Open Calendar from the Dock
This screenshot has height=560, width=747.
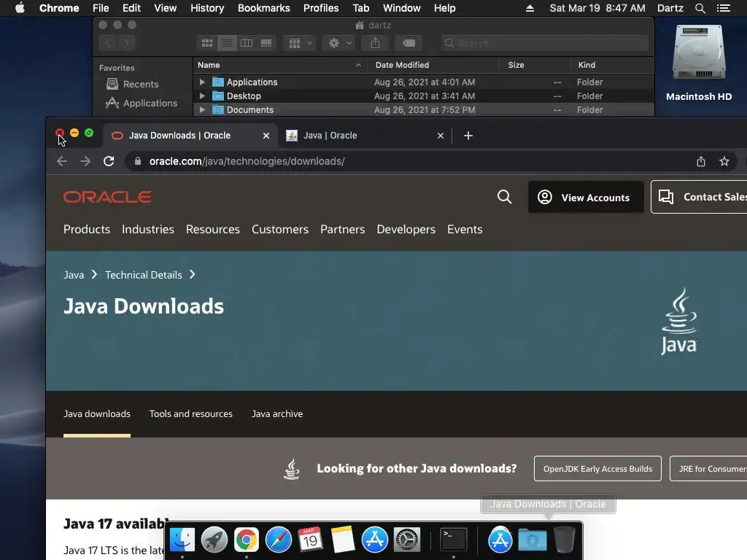tap(310, 540)
